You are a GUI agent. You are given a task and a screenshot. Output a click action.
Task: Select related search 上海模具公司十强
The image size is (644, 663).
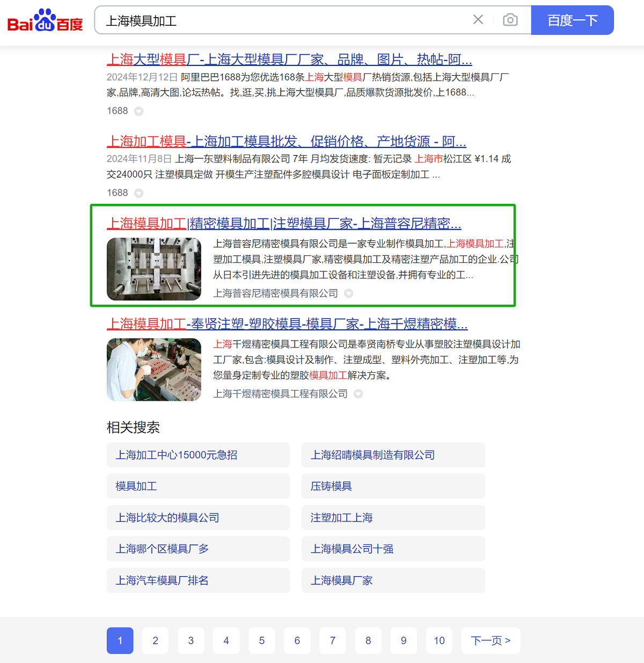393,549
